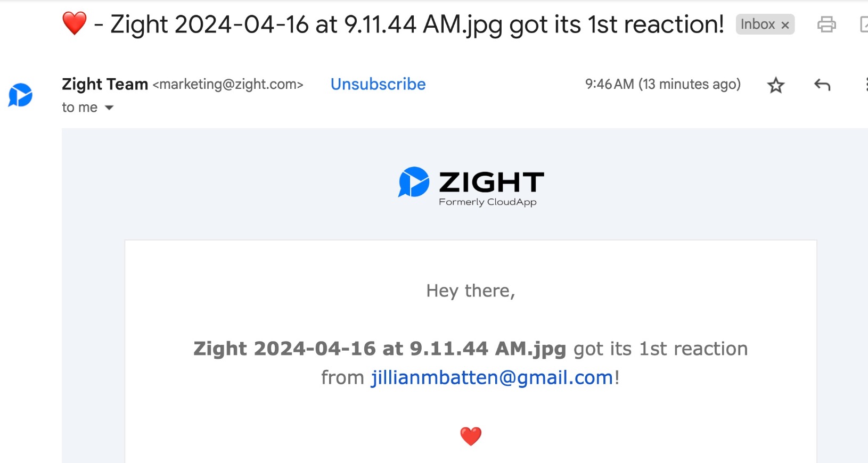Click the red heart in the subject line
The height and width of the screenshot is (463, 868).
[75, 24]
